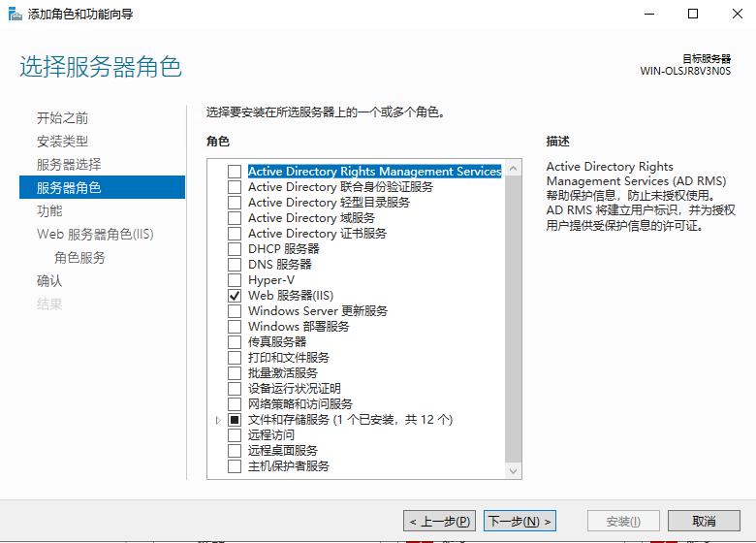Select the 网络策略和访问服务 role item
This screenshot has height=543, width=756.
[299, 404]
